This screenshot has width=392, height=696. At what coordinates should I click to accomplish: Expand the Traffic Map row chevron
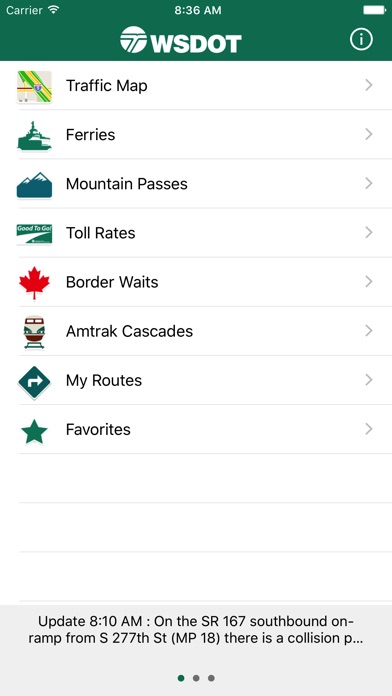(x=368, y=85)
